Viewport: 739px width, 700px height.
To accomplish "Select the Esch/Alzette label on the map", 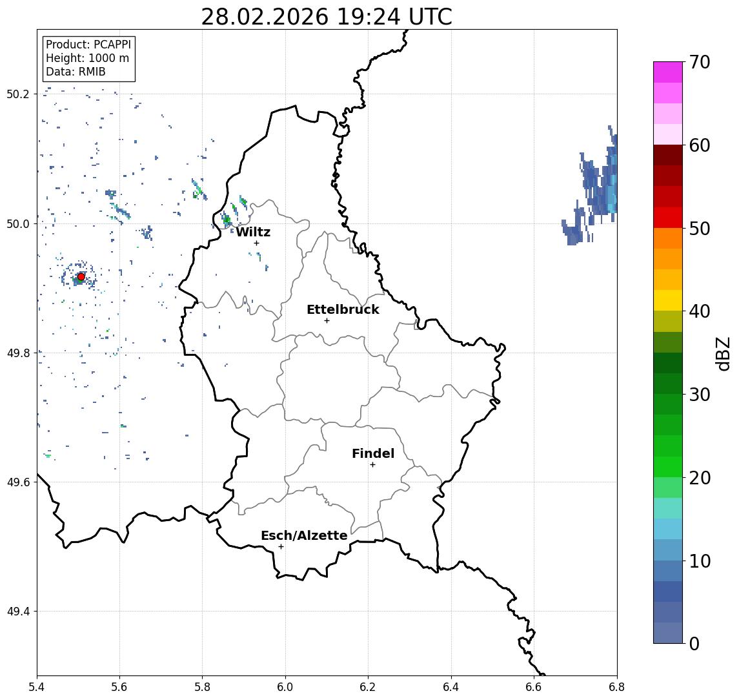I will pyautogui.click(x=304, y=535).
